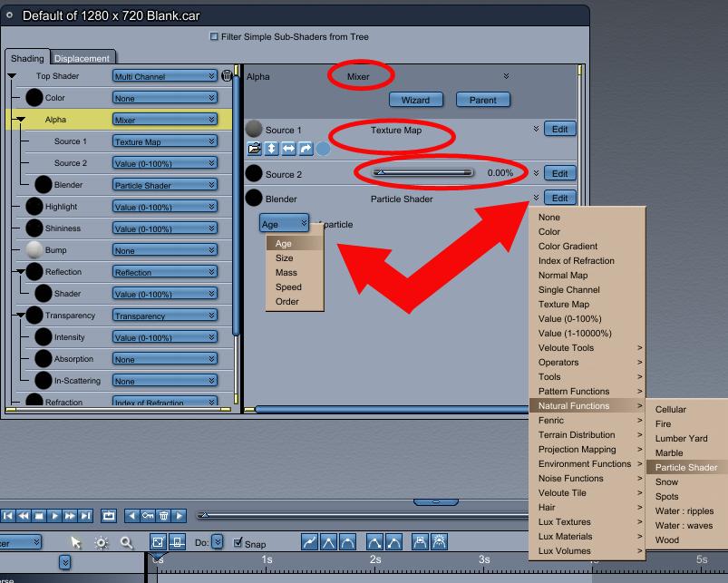
Task: Toggle Filter Simple Sub-Shaders from Tree checkbox
Action: pos(214,36)
